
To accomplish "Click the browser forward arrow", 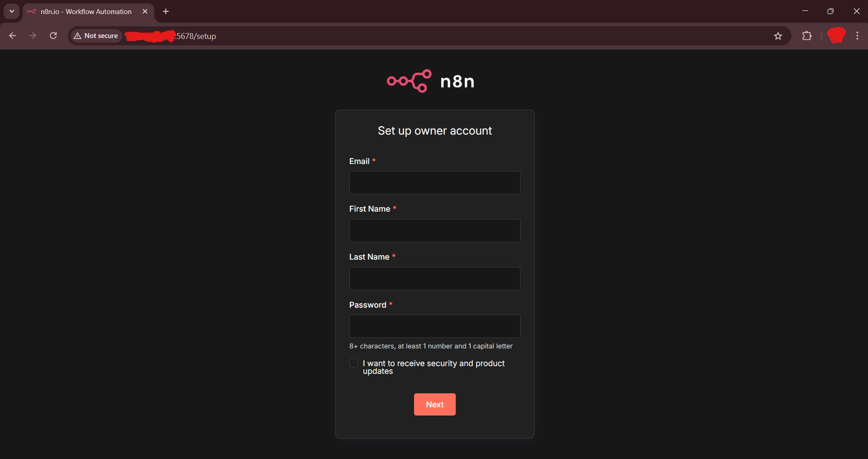I will 33,36.
